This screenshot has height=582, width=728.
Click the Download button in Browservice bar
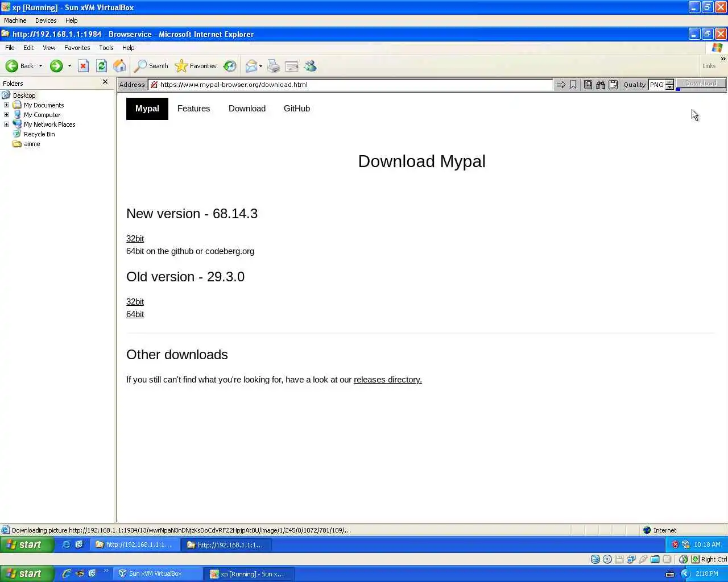click(x=701, y=83)
